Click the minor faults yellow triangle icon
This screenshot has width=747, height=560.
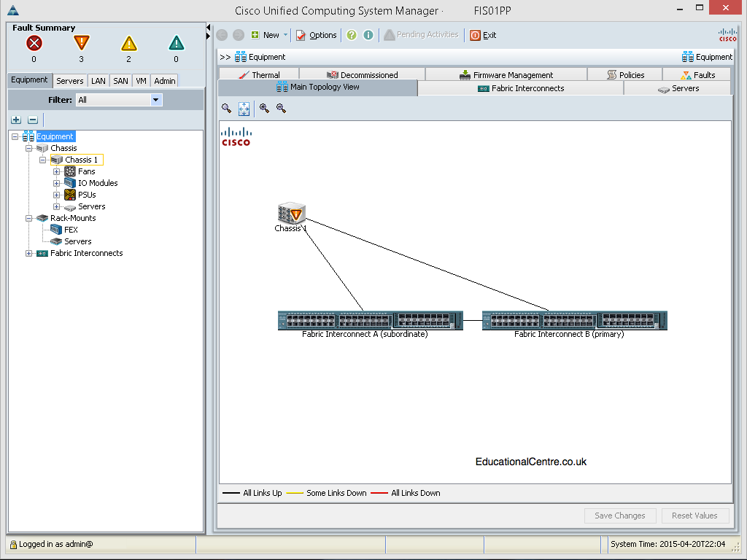click(x=128, y=43)
